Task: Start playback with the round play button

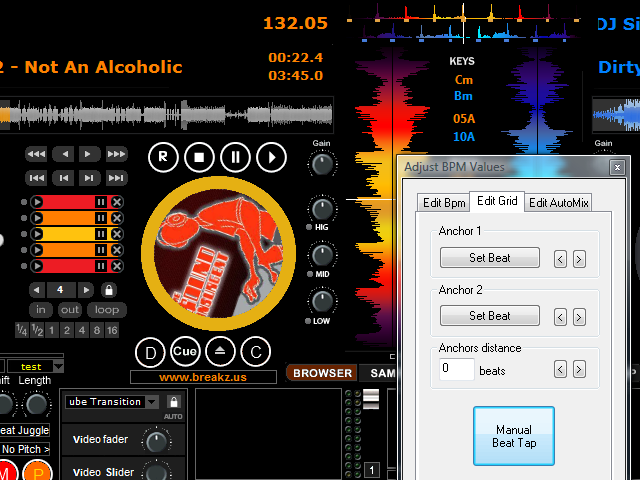Action: point(271,157)
